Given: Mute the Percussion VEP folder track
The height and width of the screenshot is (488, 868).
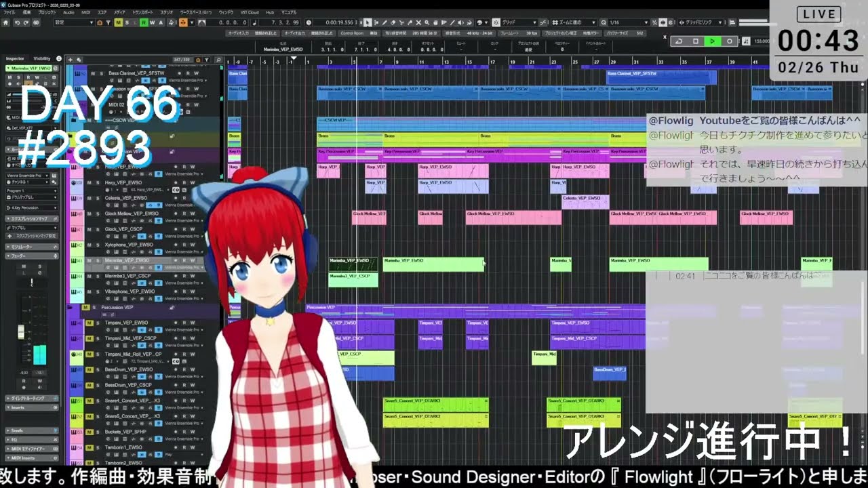Looking at the screenshot, I should click(85, 307).
